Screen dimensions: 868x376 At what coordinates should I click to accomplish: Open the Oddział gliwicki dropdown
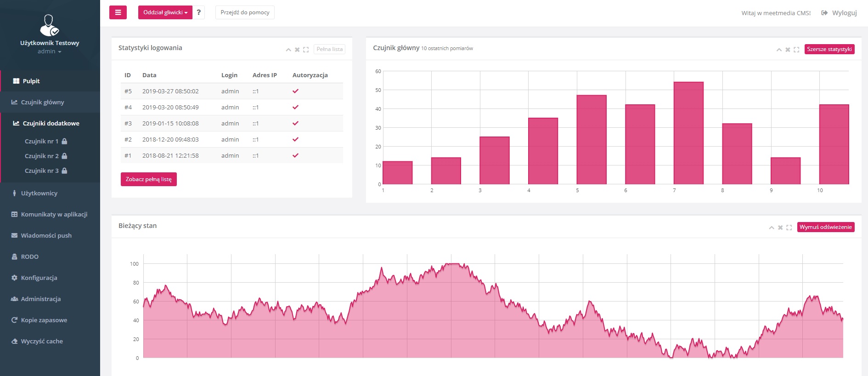pos(165,12)
